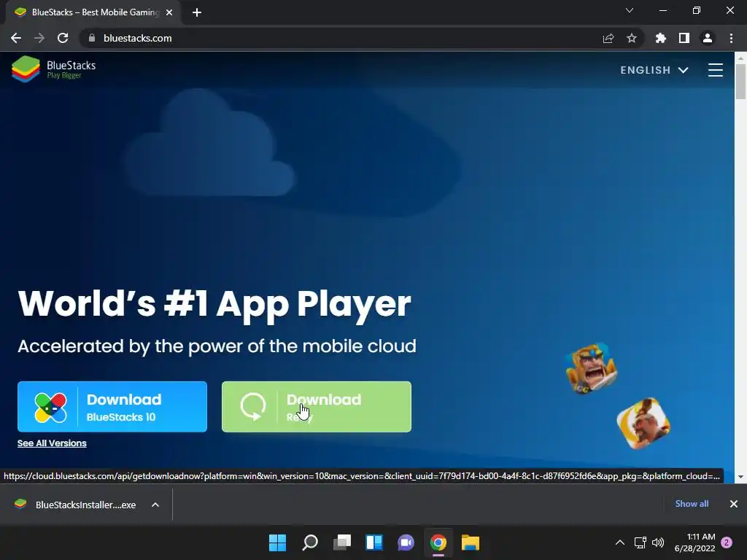Open Teams Chat on taskbar
Image resolution: width=747 pixels, height=560 pixels.
pos(406,542)
